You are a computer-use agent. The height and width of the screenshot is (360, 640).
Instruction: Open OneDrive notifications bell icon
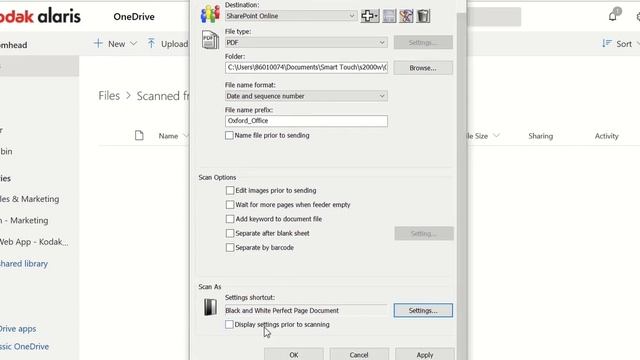tap(613, 16)
